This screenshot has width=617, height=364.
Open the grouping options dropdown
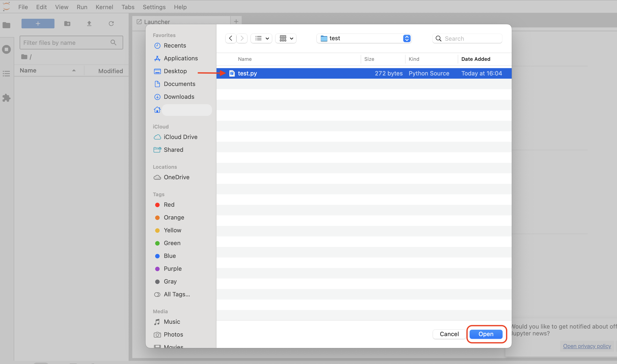(286, 38)
